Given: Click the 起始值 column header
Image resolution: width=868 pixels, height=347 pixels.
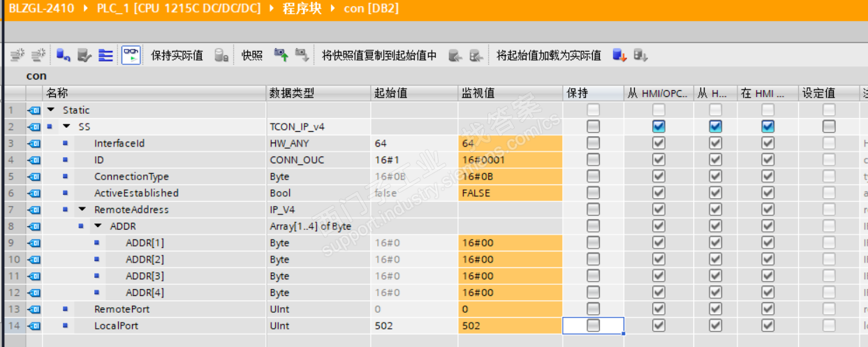Looking at the screenshot, I should 415,94.
